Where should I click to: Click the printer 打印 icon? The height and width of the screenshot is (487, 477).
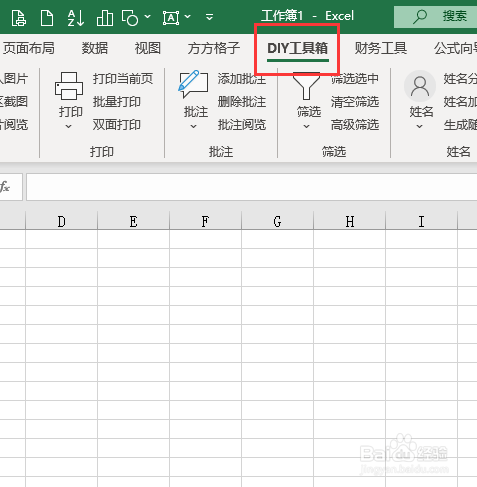click(x=69, y=86)
